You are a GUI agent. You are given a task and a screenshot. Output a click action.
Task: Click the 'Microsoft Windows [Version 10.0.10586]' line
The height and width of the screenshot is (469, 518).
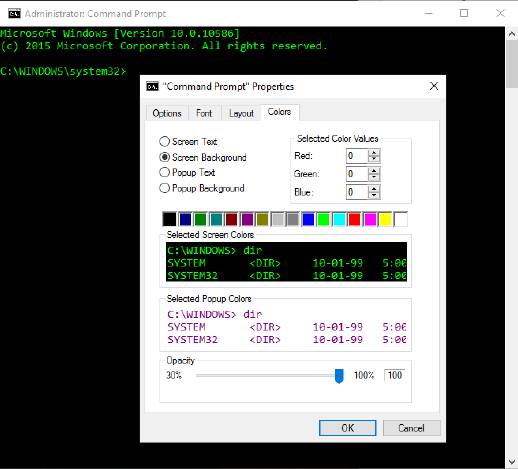120,33
